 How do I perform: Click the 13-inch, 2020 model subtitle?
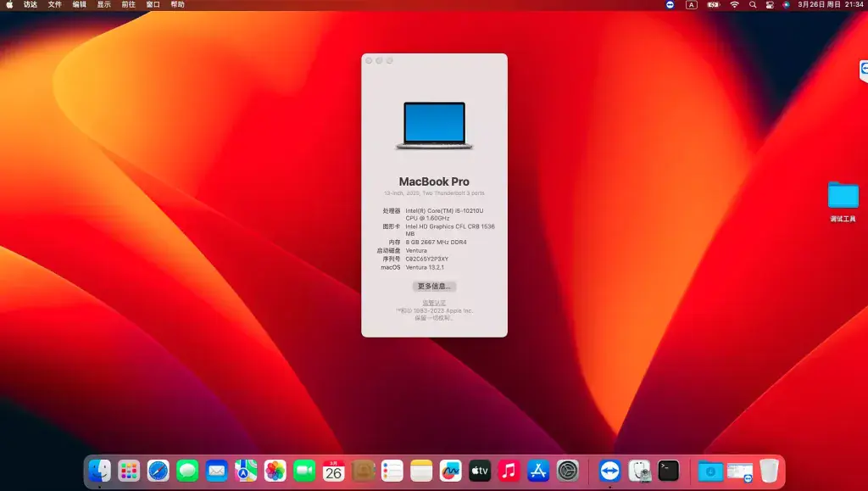pyautogui.click(x=434, y=193)
